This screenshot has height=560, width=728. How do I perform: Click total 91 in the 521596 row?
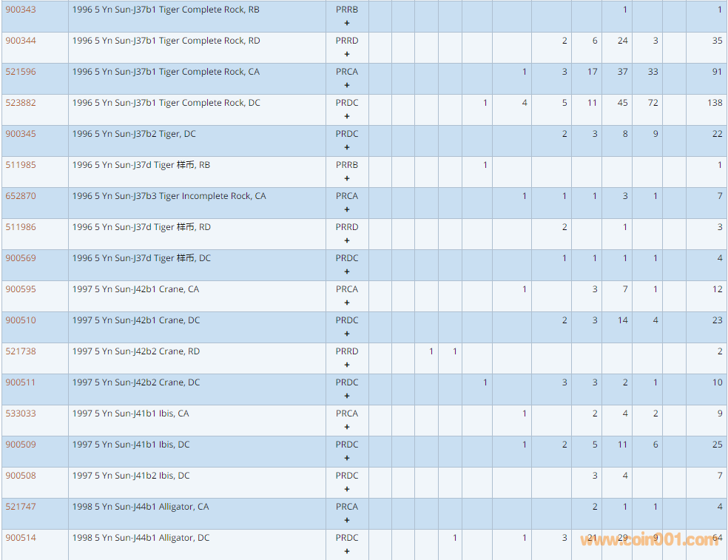(x=717, y=72)
